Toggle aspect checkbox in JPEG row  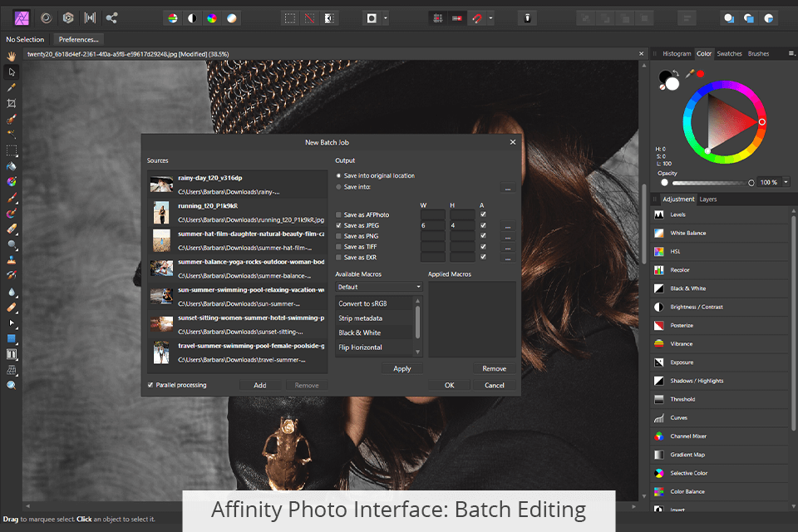483,225
